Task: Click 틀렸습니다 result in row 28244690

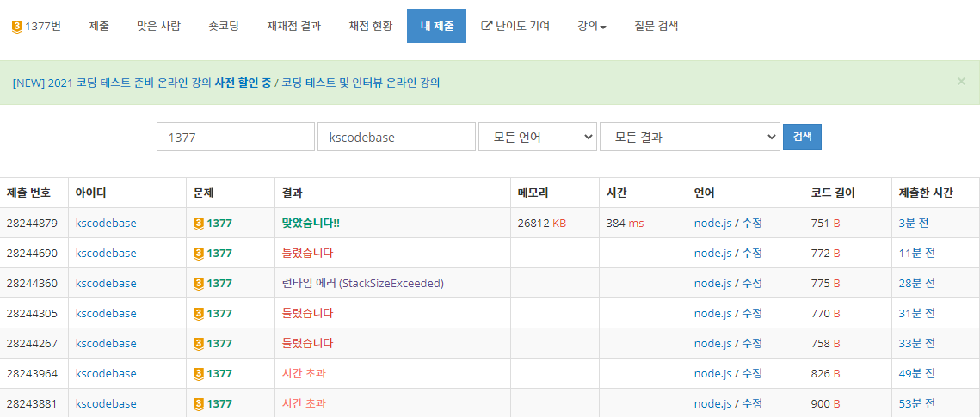Action: (x=307, y=253)
